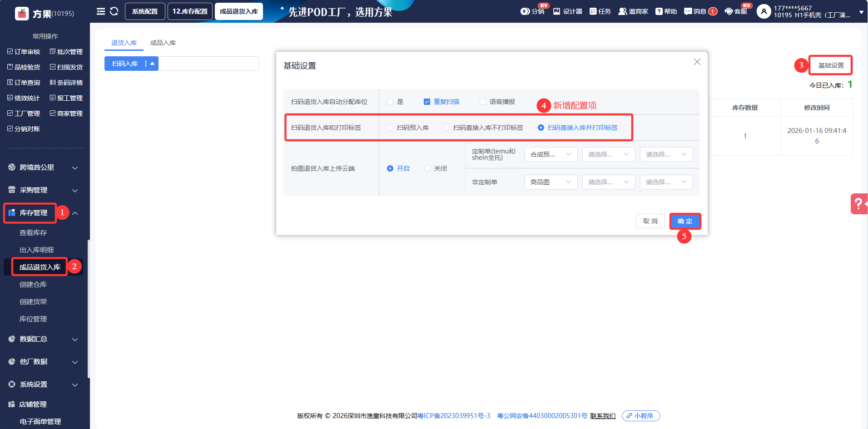
Task: Select 扫码直接入库并打印标签 radio option
Action: (x=541, y=128)
